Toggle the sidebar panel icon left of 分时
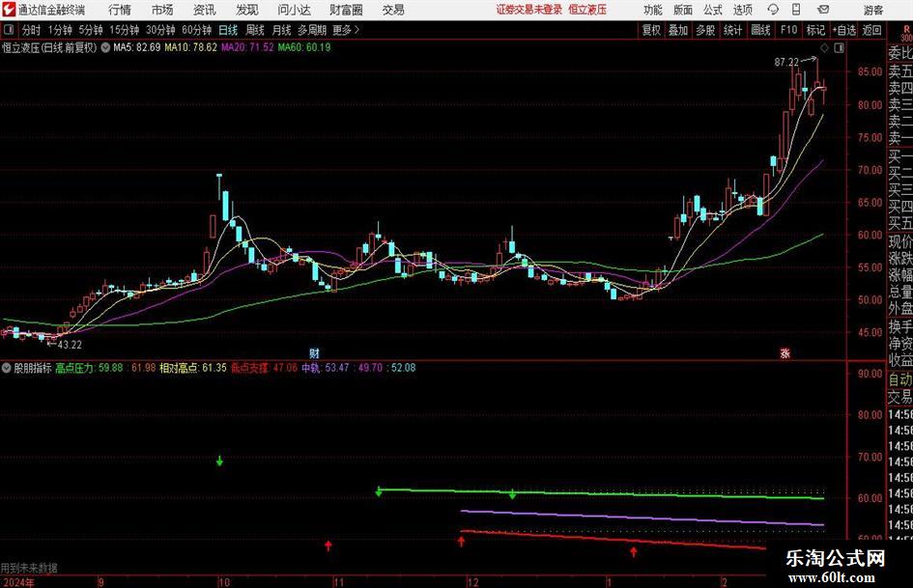Screen dimensions: 913x588 (x=8, y=30)
